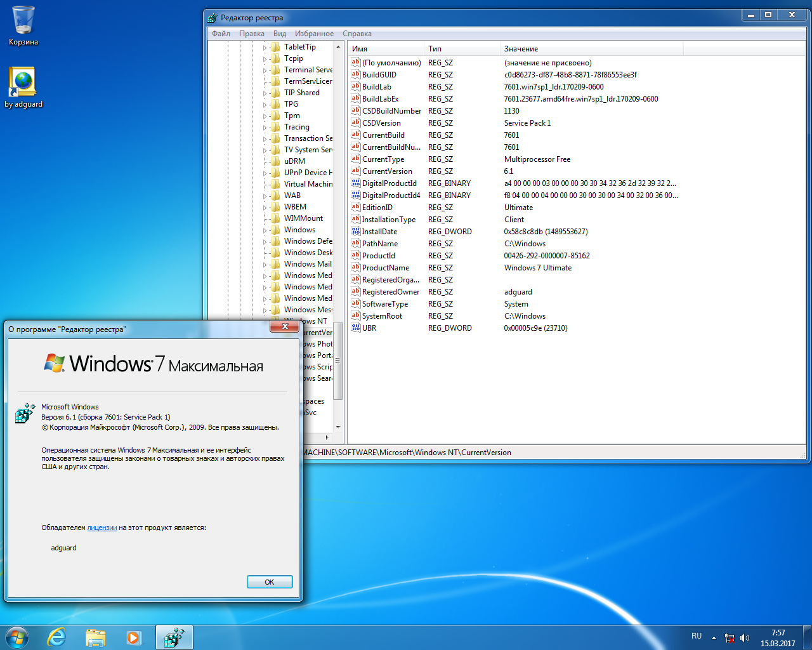Viewport: 812px width, 650px height.
Task: Click the DWORD icon beside UBR
Action: [356, 328]
